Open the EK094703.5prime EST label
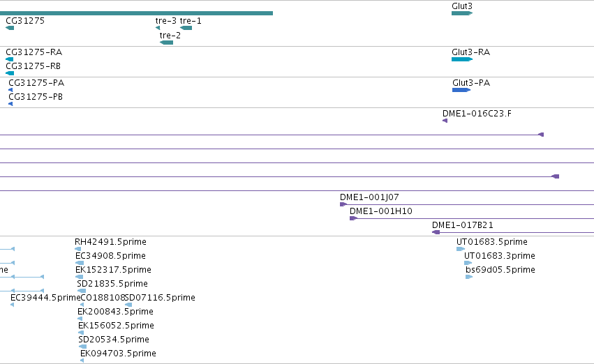Viewport: 594px width, 364px height. 118,354
